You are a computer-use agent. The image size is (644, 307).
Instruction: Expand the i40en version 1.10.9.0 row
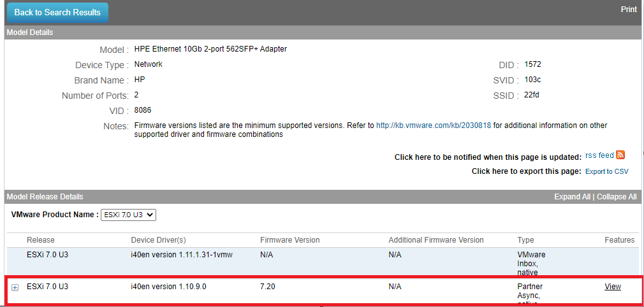(15, 288)
